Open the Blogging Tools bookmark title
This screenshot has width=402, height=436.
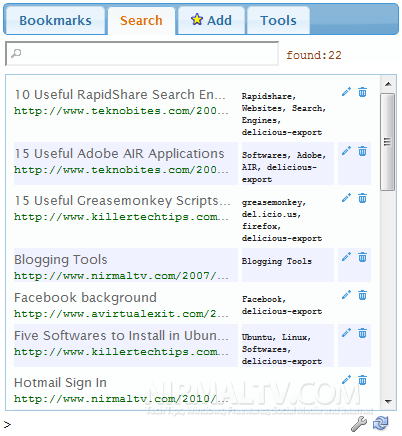pyautogui.click(x=61, y=260)
